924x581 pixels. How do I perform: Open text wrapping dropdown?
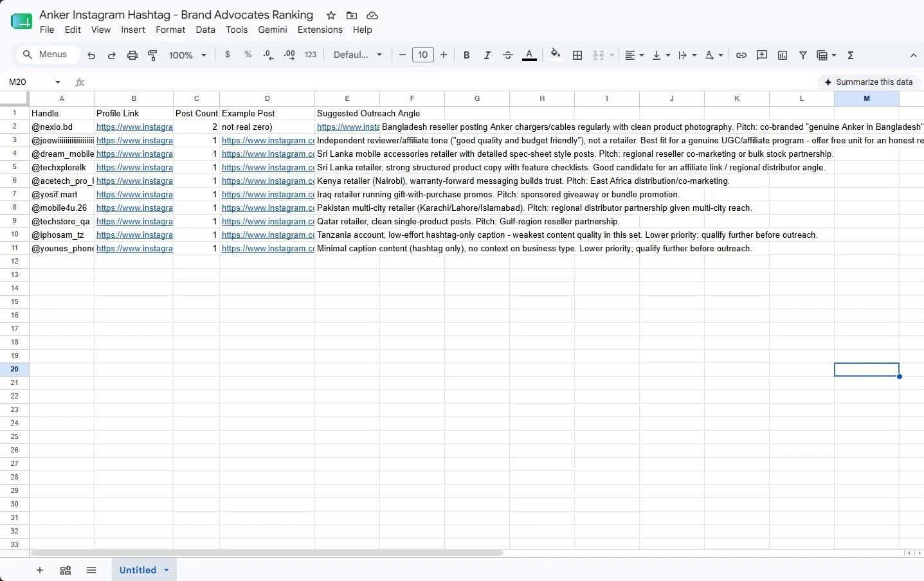[x=687, y=55]
